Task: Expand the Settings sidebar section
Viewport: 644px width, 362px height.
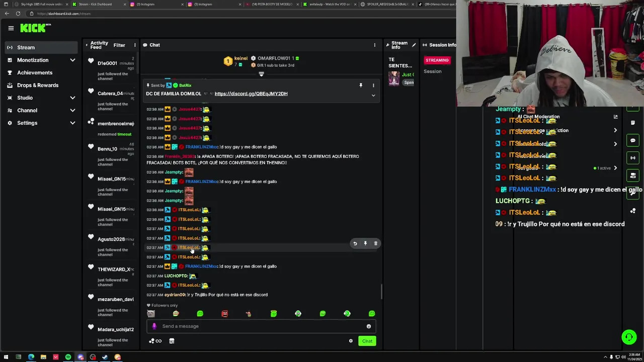Action: [x=72, y=123]
